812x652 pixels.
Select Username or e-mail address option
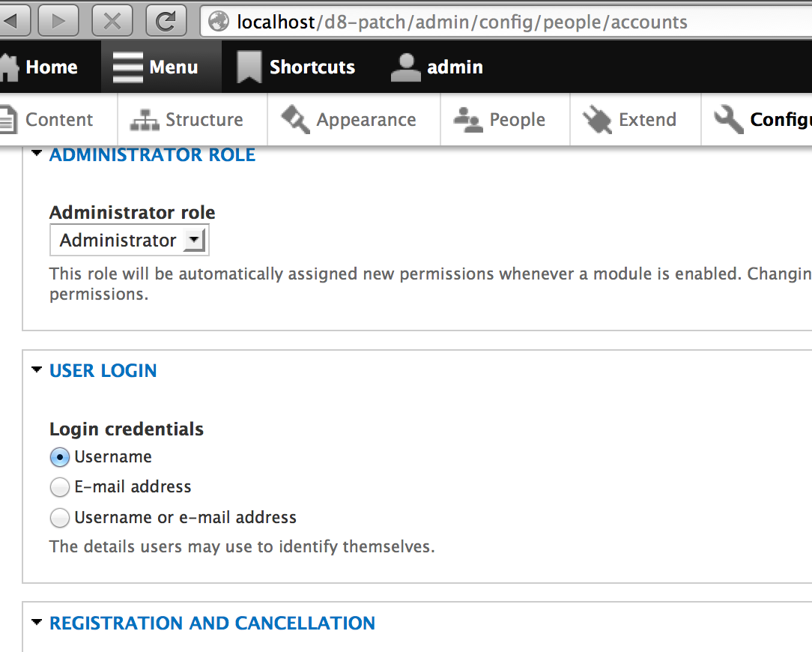click(59, 518)
